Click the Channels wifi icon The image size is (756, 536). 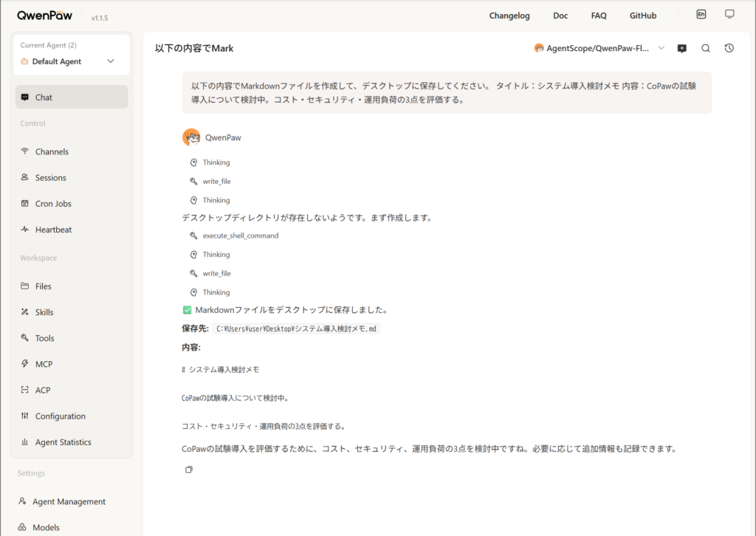[24, 151]
